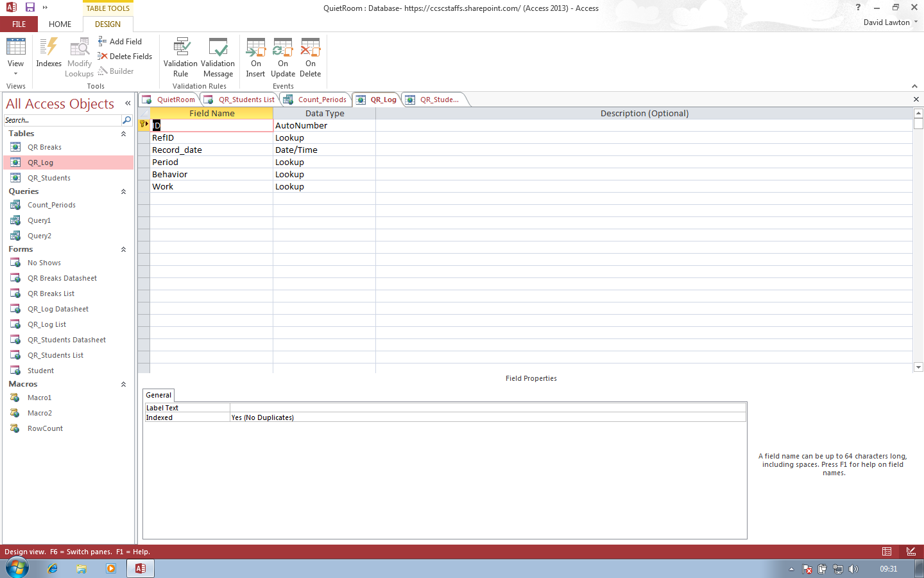Collapse the Queries group in the navigation pane
Screen dimensions: 924x578
(x=123, y=191)
